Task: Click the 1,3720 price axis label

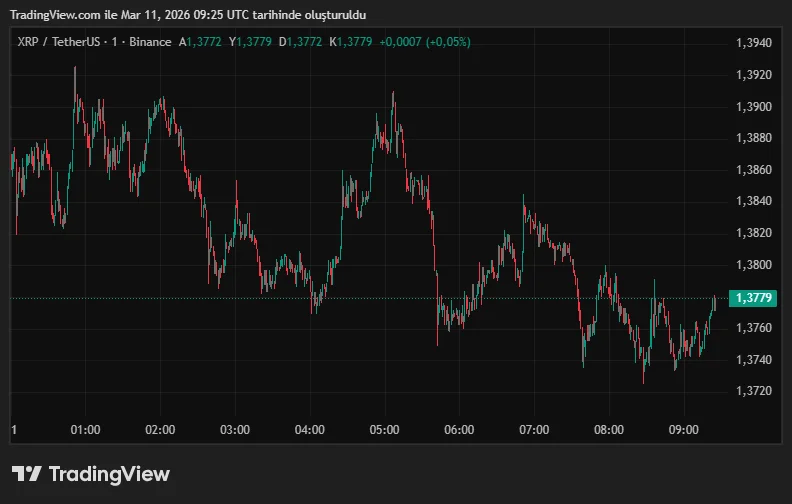Action: [x=753, y=391]
